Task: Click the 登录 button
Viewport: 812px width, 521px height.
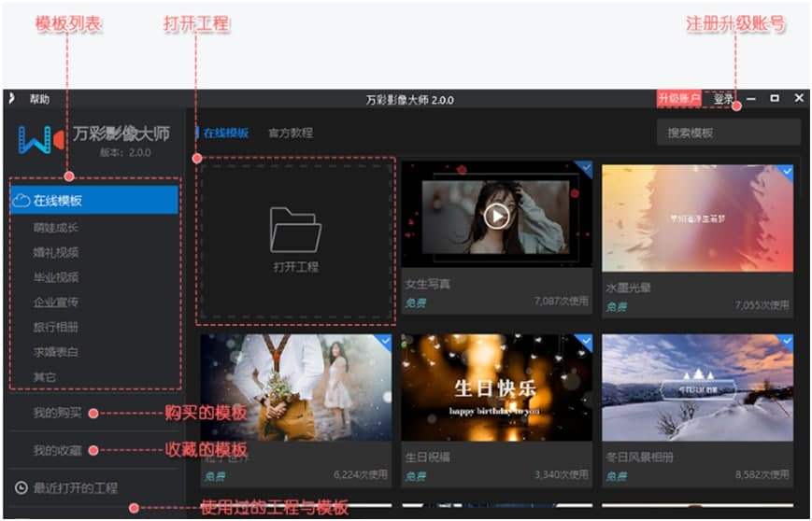Action: click(x=723, y=98)
